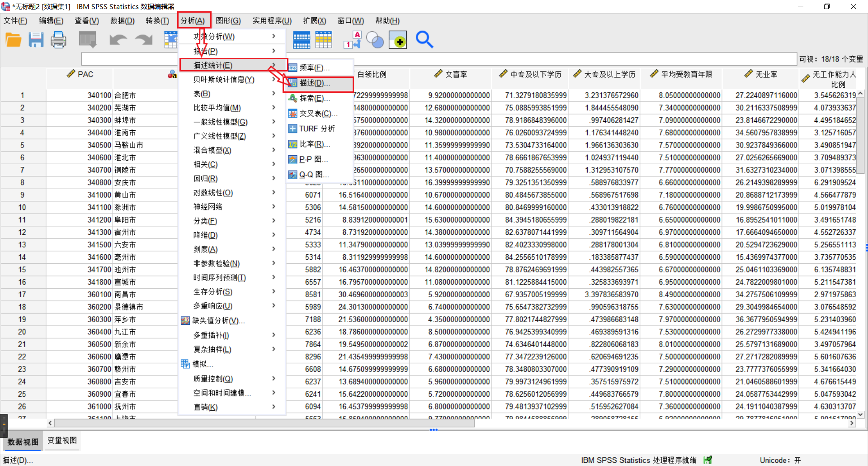Expand the 一般线性模型(G) submenu
This screenshot has height=466, width=868.
click(232, 122)
